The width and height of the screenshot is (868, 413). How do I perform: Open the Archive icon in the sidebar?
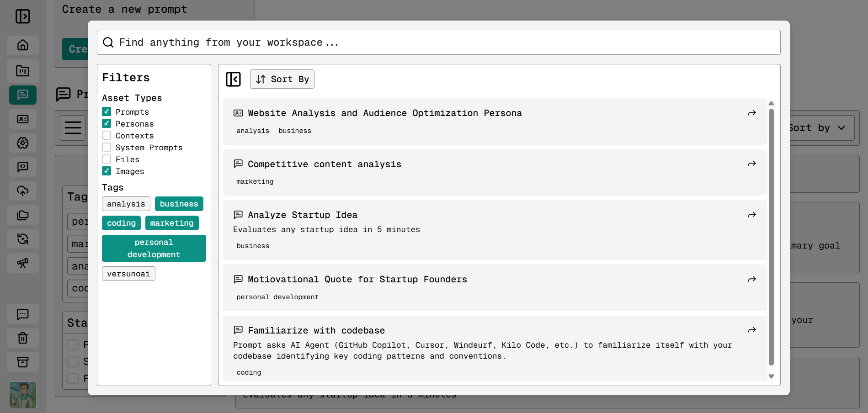[x=22, y=362]
